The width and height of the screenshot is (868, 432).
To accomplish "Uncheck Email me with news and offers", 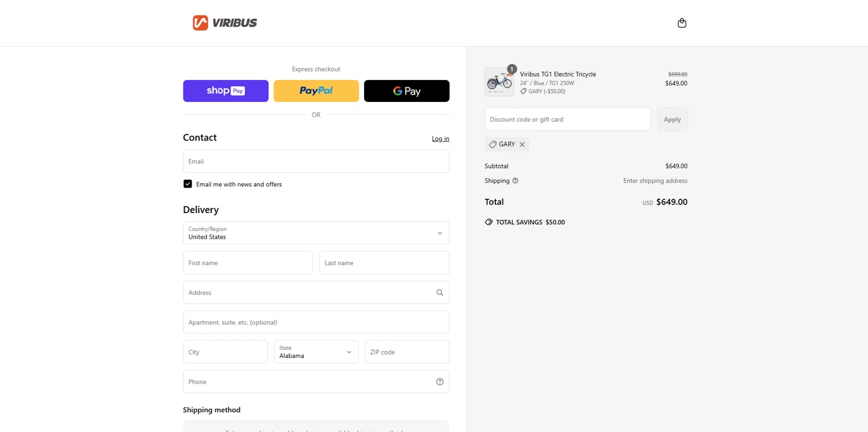I will coord(187,184).
